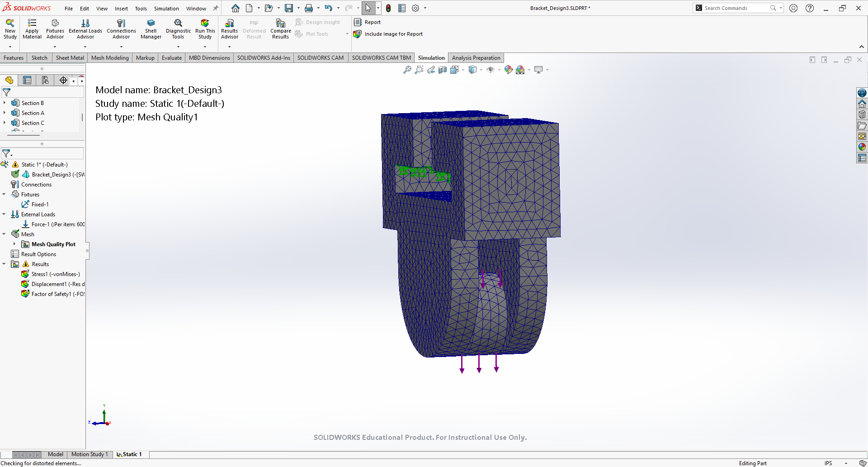Open the Run This Study dropdown arrow
Image resolution: width=868 pixels, height=467 pixels.
(205, 47)
